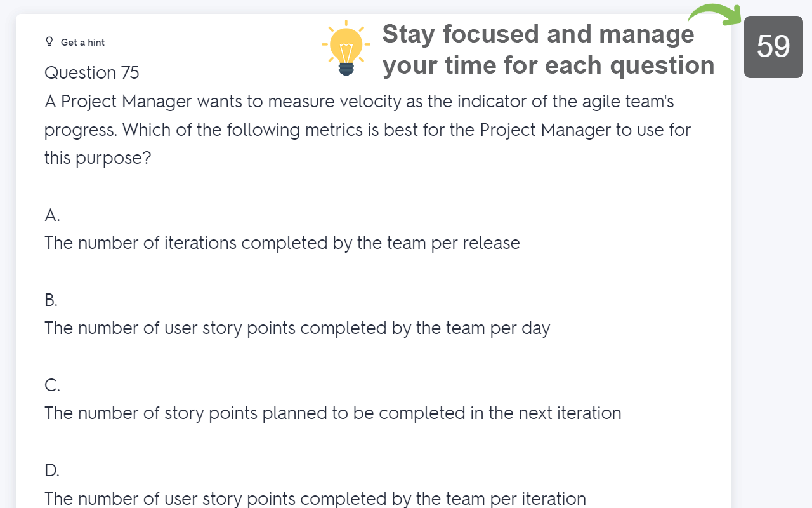Click the small lightbulb hint icon
The width and height of the screenshot is (812, 508).
(x=49, y=42)
